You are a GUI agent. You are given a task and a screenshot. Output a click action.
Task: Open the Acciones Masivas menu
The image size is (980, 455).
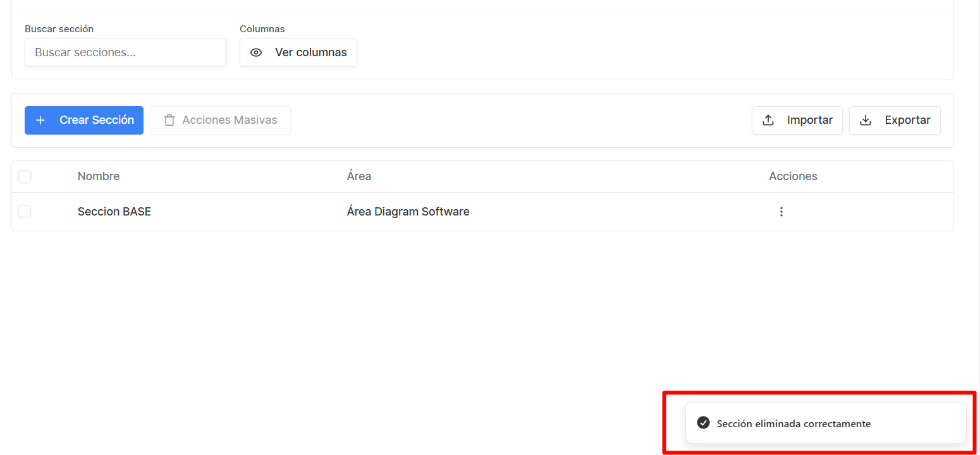pyautogui.click(x=220, y=120)
